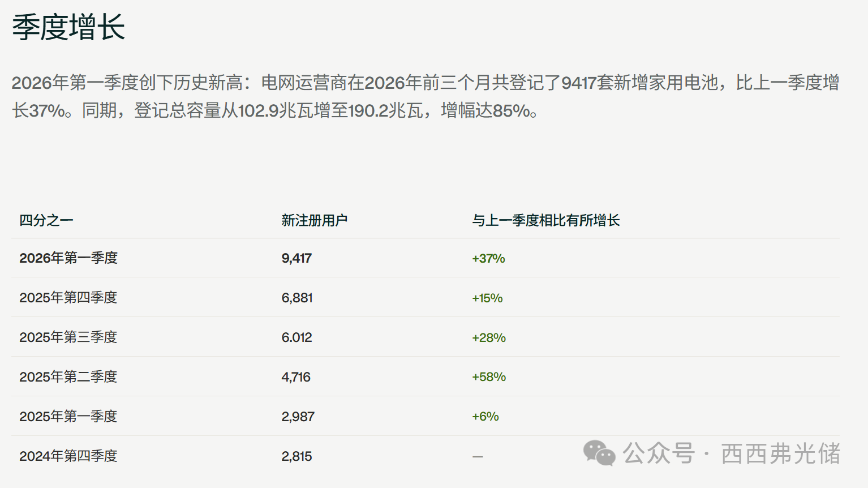Click the green +6% growth figure
Image resolution: width=868 pixels, height=488 pixels.
tap(485, 417)
